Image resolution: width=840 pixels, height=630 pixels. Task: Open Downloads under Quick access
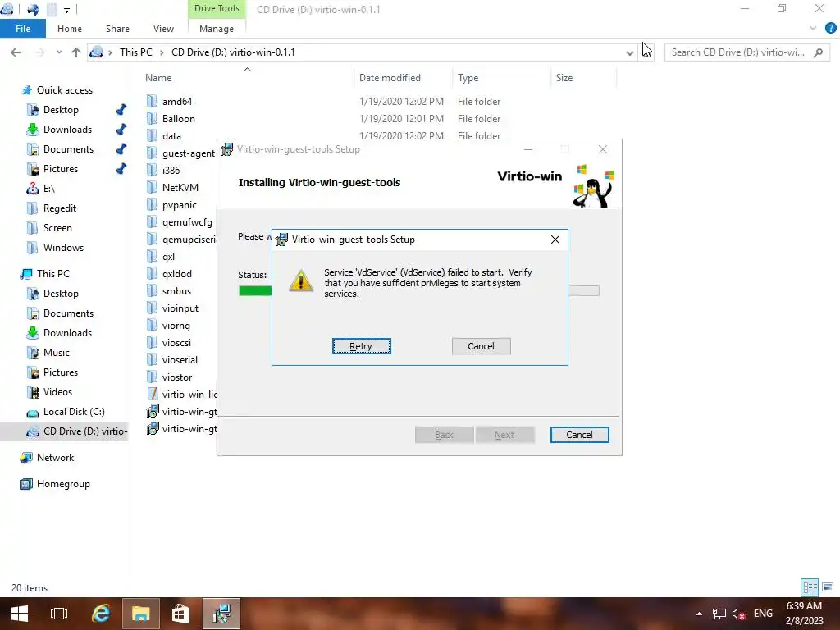[67, 129]
